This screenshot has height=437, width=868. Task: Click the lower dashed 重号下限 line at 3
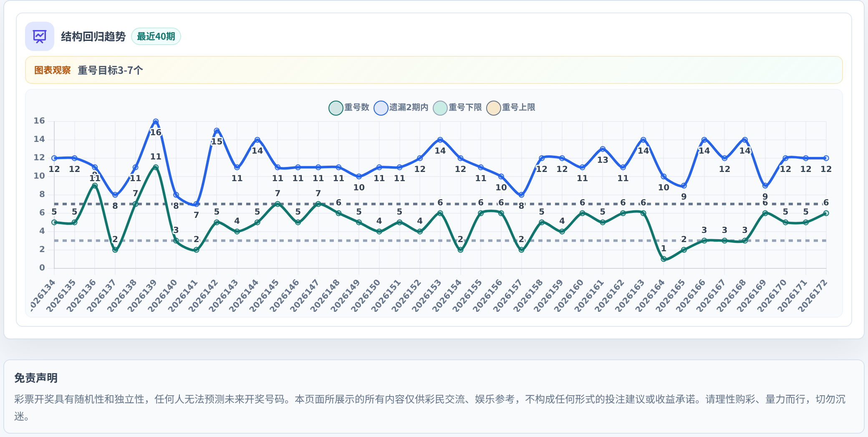pyautogui.click(x=440, y=241)
